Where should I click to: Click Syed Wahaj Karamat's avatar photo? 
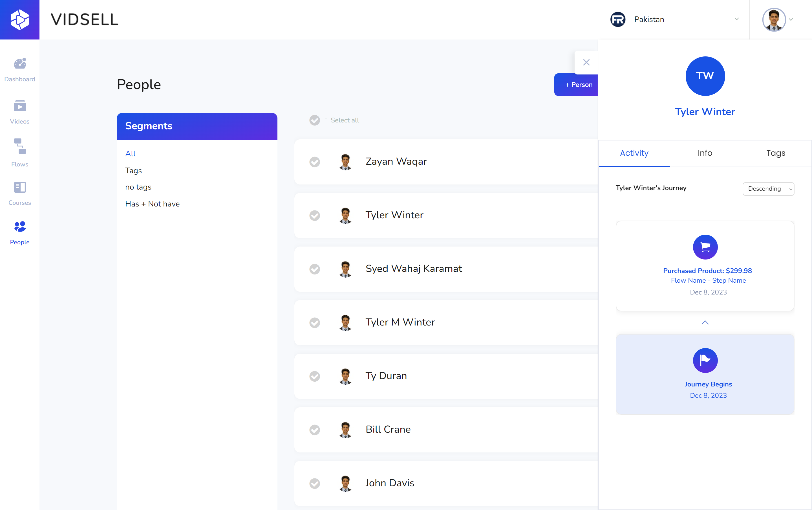point(345,269)
